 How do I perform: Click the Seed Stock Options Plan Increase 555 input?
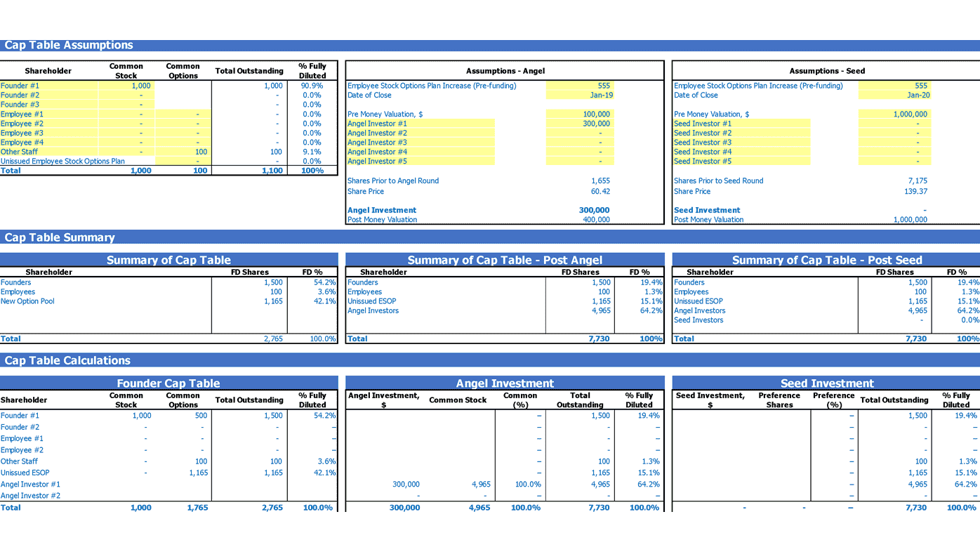tap(894, 86)
